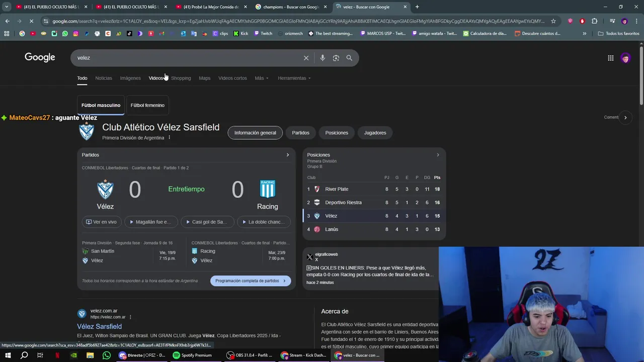Image resolution: width=644 pixels, height=362 pixels.
Task: Switch to the Maps tab
Action: pos(204,78)
